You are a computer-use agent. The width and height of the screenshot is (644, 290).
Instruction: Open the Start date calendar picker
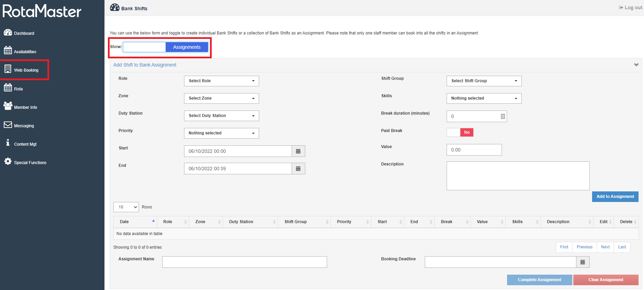tap(298, 151)
